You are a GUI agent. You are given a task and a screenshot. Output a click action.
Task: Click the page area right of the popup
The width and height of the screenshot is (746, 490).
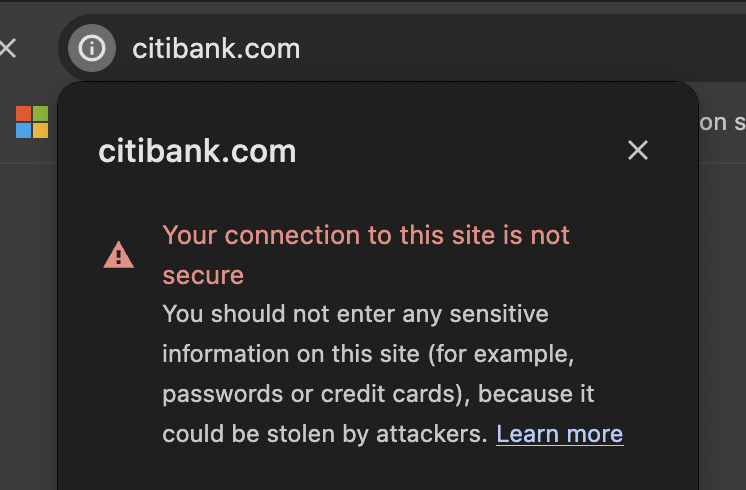pyautogui.click(x=722, y=320)
